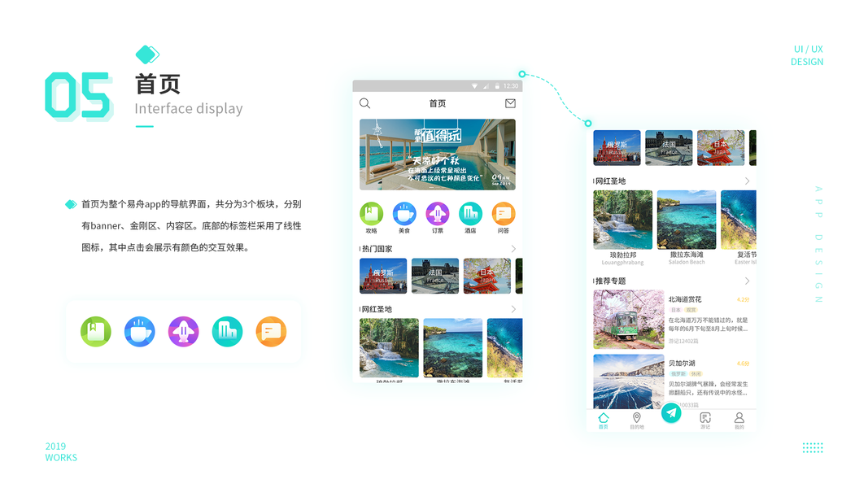Image resolution: width=868 pixels, height=488 pixels.
Task: Open beach photo above 撒拉东海滩 label
Action: point(687,220)
